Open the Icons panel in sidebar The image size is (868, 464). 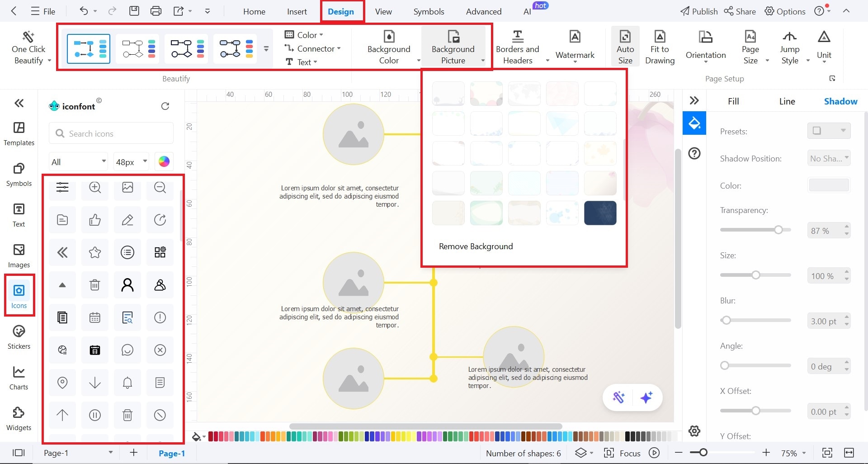point(19,295)
